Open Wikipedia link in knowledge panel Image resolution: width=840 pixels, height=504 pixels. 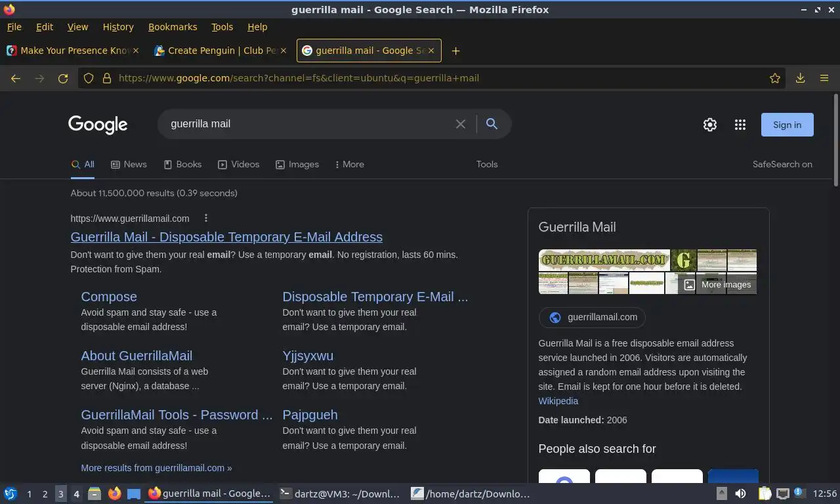tap(558, 401)
